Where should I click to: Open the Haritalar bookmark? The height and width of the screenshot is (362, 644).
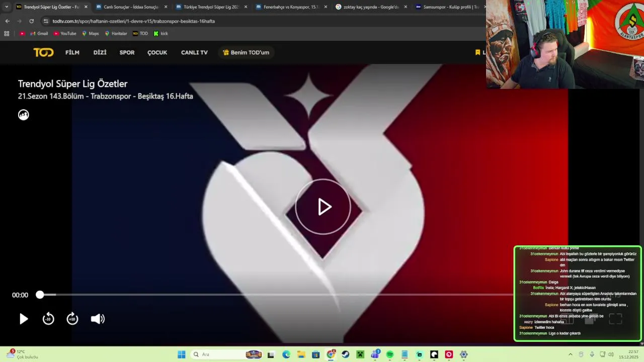pos(116,34)
